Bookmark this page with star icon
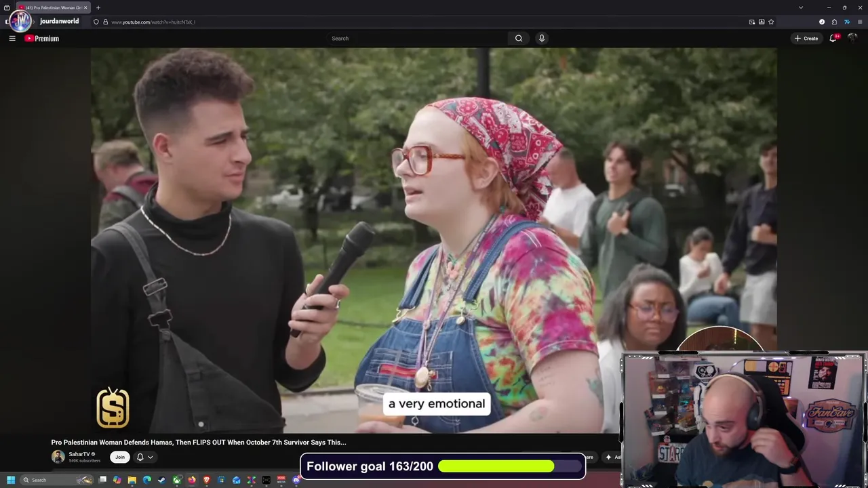Viewport: 868px width, 488px height. coord(771,22)
